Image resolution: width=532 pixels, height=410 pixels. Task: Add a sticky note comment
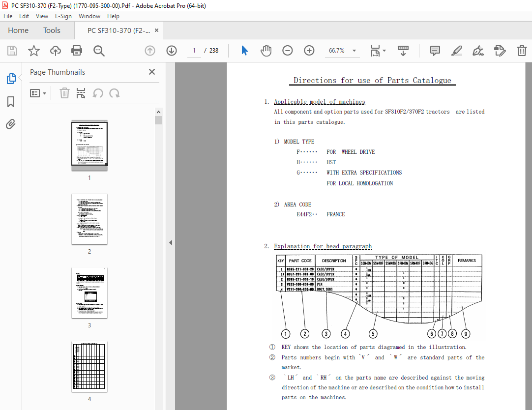(x=435, y=51)
